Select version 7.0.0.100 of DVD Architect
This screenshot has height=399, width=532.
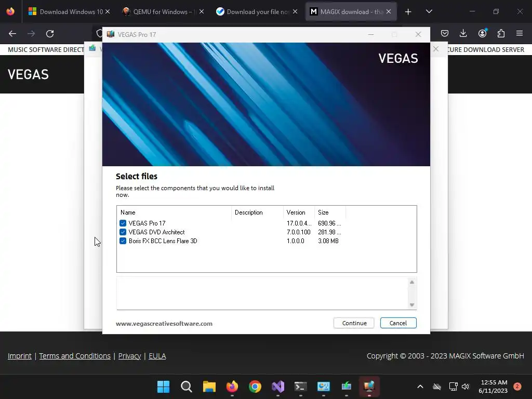(299, 232)
